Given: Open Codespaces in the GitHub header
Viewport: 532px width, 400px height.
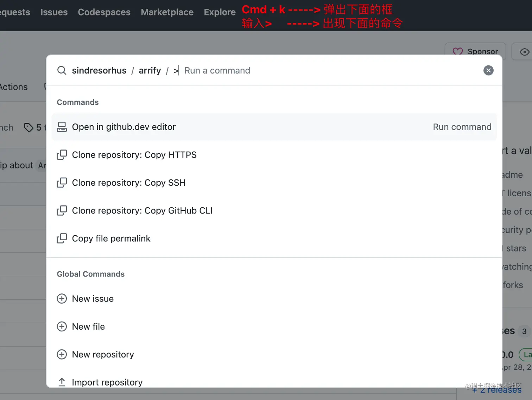Looking at the screenshot, I should [104, 12].
